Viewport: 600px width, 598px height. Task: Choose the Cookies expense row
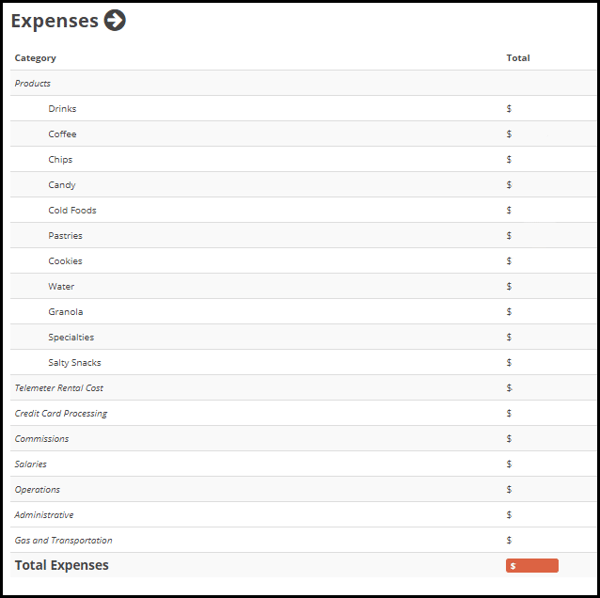[303, 261]
